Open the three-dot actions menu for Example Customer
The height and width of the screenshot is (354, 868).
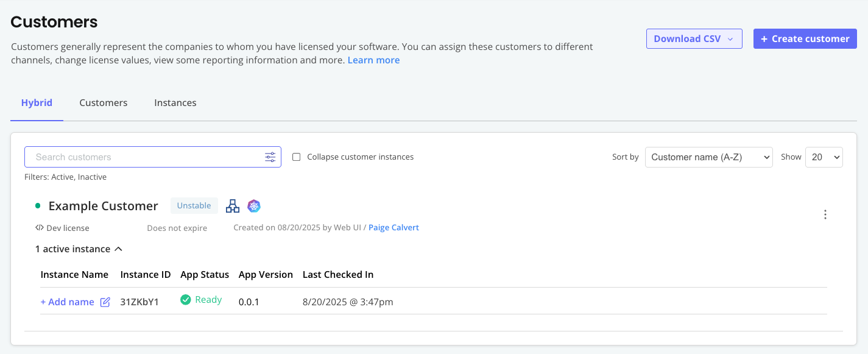pos(825,214)
